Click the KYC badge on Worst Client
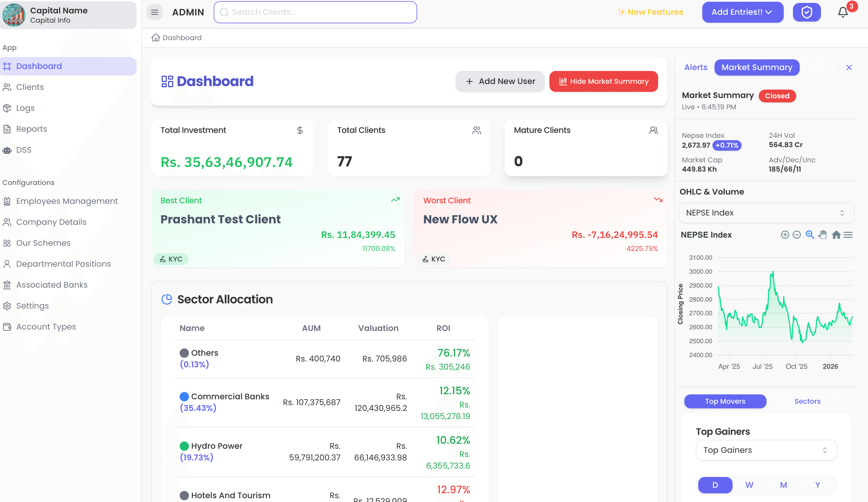 434,259
